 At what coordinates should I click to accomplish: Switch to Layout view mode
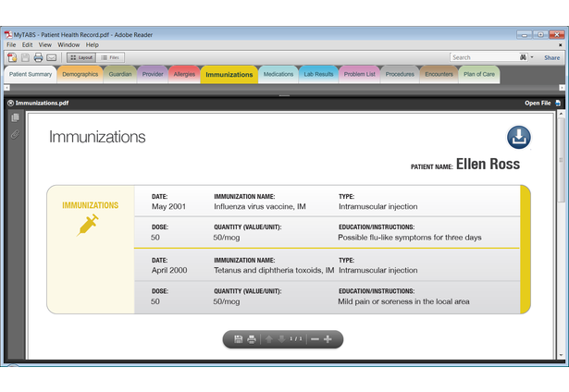(81, 57)
